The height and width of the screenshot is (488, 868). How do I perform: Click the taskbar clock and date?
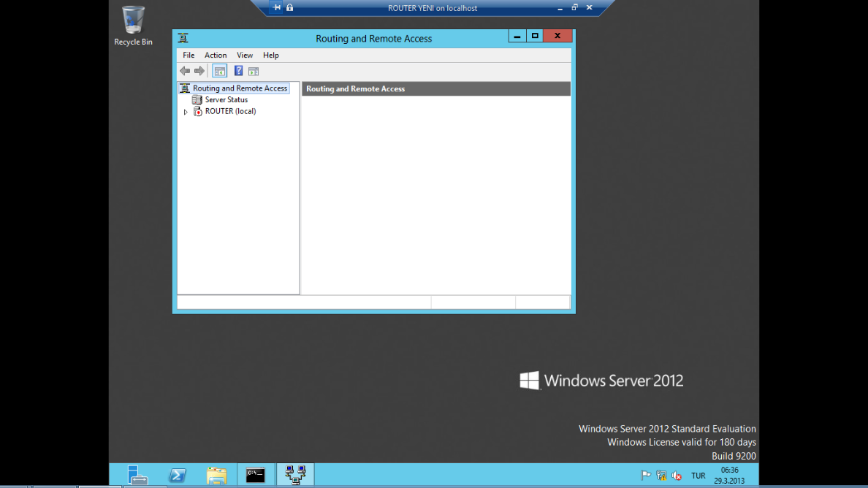(729, 476)
